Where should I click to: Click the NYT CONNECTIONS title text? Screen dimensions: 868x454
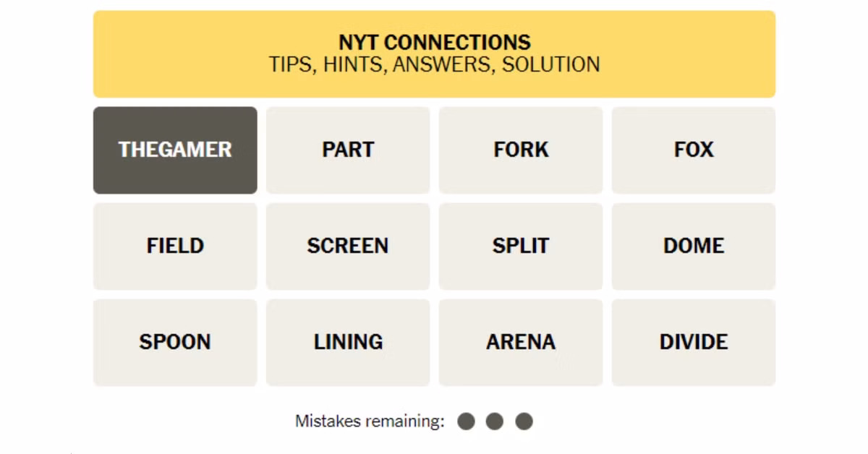coord(434,42)
